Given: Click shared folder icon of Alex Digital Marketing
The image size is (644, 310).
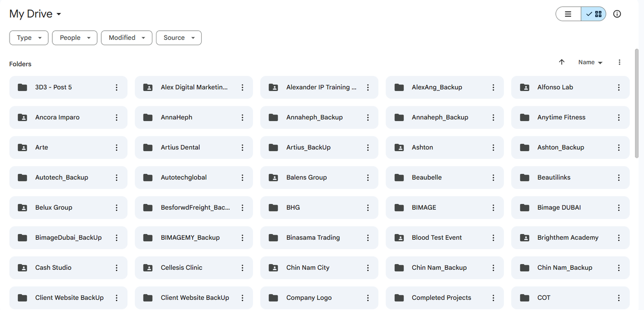Looking at the screenshot, I should 148,87.
